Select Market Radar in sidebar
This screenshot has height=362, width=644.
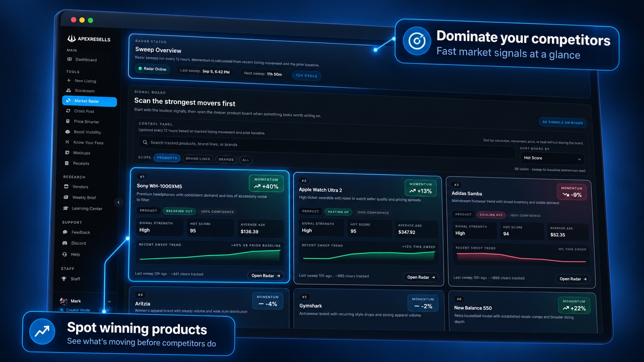click(89, 101)
